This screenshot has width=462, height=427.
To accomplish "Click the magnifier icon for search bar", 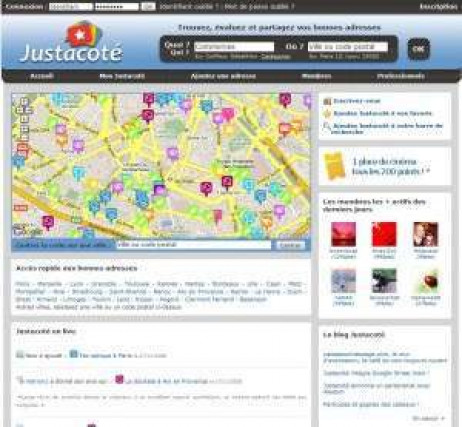I will tap(327, 127).
